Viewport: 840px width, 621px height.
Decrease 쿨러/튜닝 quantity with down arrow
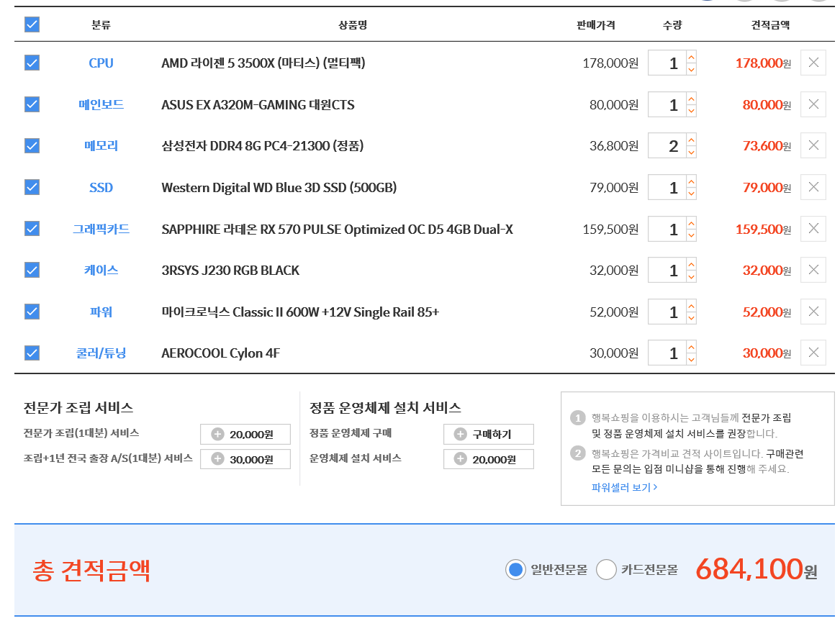tap(691, 360)
